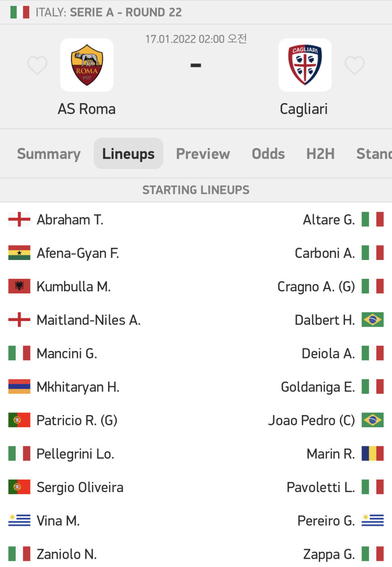
Task: Toggle the heart icon next to Cagliari
Action: (x=355, y=65)
